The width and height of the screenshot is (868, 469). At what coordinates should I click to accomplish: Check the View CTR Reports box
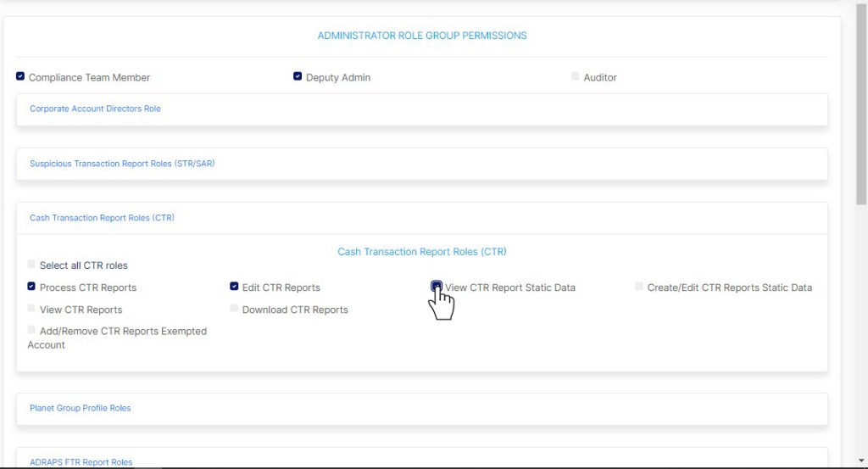point(32,309)
